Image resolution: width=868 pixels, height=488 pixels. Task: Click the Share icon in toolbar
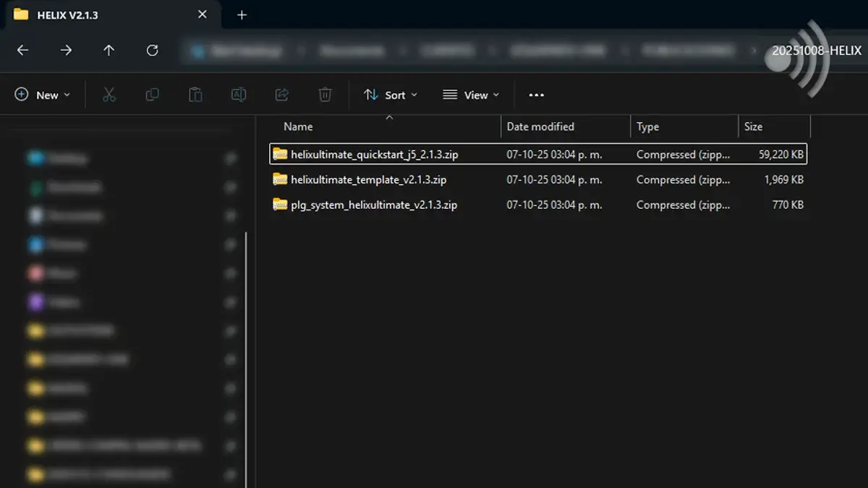pos(282,95)
